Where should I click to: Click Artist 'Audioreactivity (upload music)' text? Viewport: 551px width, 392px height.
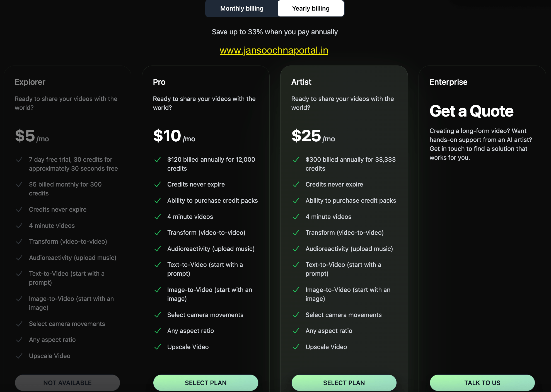coord(349,249)
